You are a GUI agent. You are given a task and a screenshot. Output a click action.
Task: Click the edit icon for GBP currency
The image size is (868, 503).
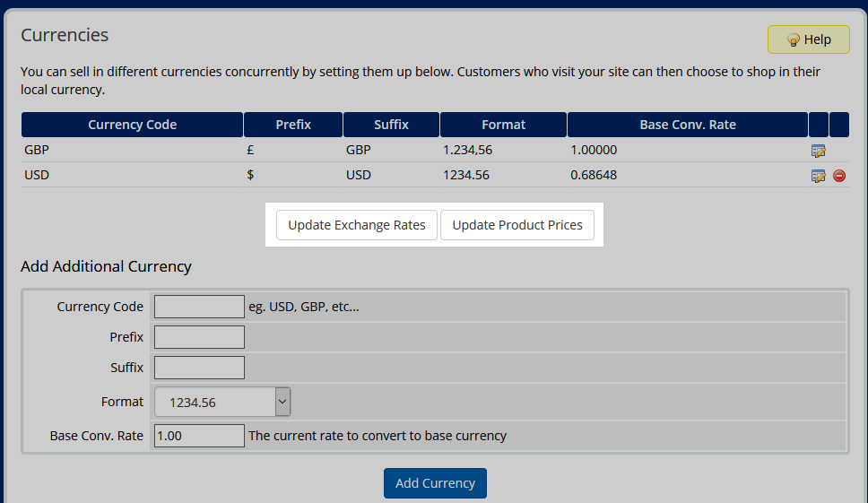tap(818, 152)
